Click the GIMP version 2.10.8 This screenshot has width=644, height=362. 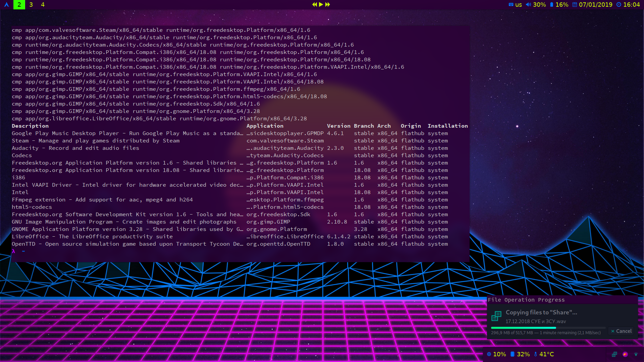click(337, 222)
